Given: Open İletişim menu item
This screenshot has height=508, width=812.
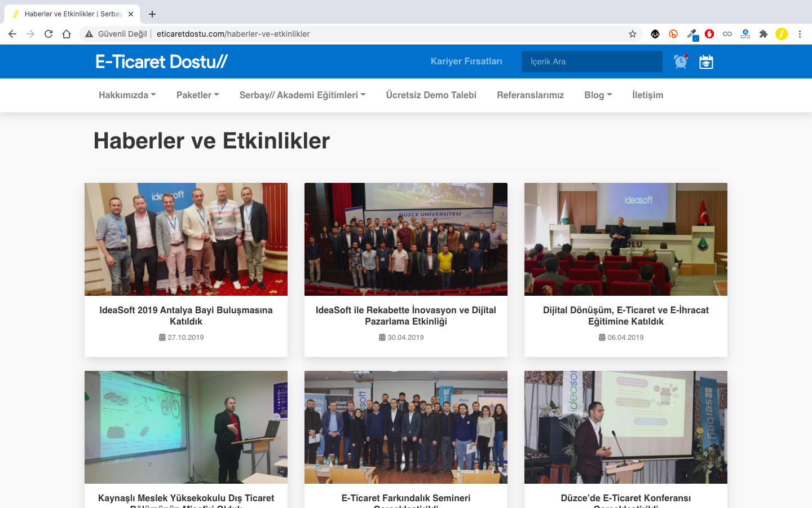Looking at the screenshot, I should [x=648, y=95].
